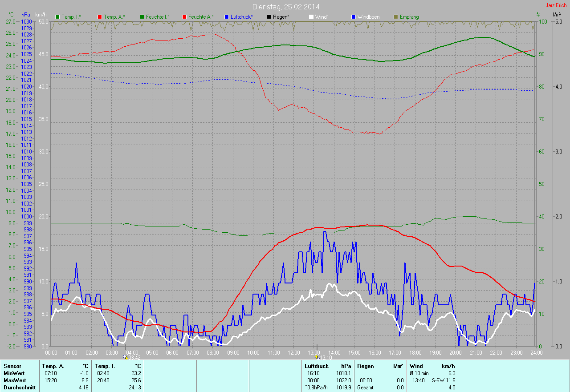Image resolution: width=570 pixels, height=392 pixels.
Task: Click the Temp. A. column header in the table
Action: click(53, 366)
